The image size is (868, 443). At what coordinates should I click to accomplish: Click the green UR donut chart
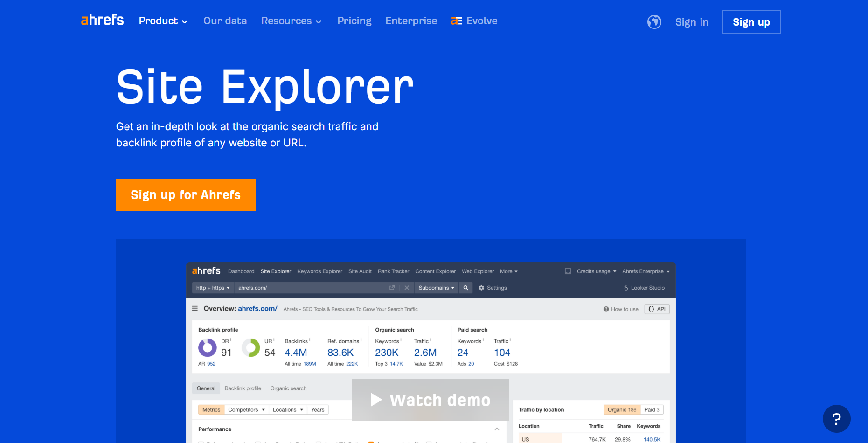[x=251, y=348]
